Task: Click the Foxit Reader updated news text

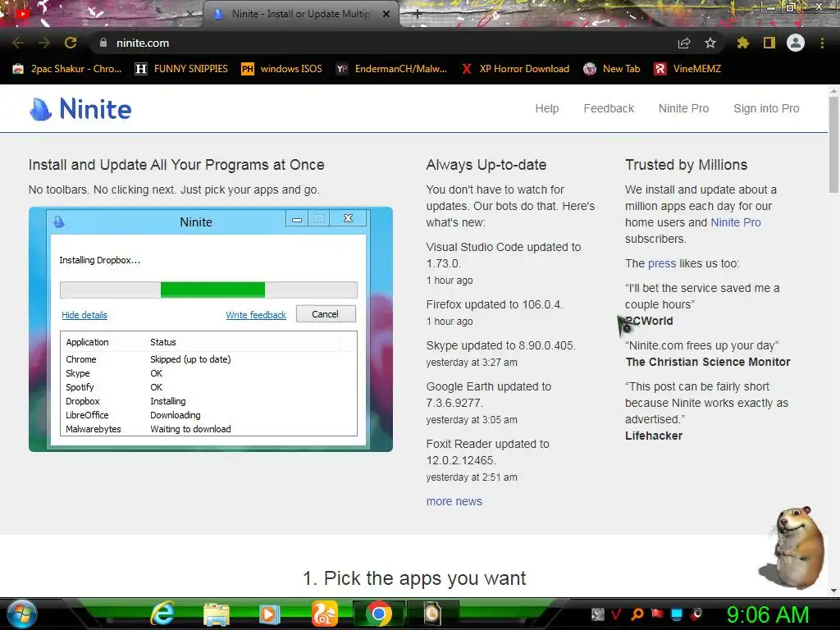Action: [487, 452]
